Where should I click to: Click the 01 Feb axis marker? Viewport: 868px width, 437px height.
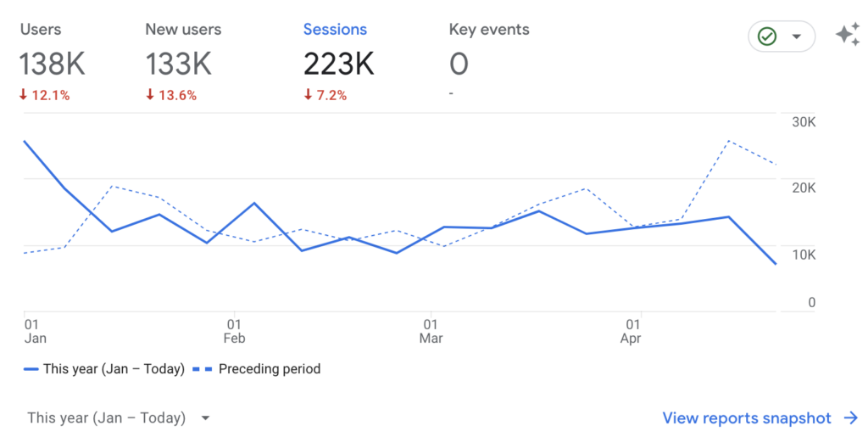coord(234,331)
